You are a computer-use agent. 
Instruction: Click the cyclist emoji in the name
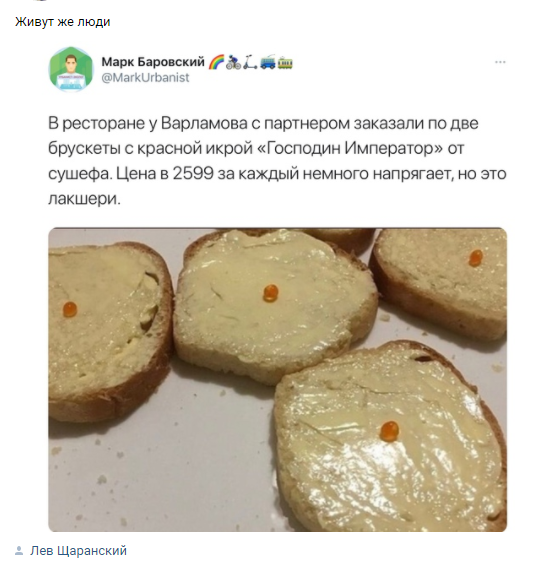[233, 62]
